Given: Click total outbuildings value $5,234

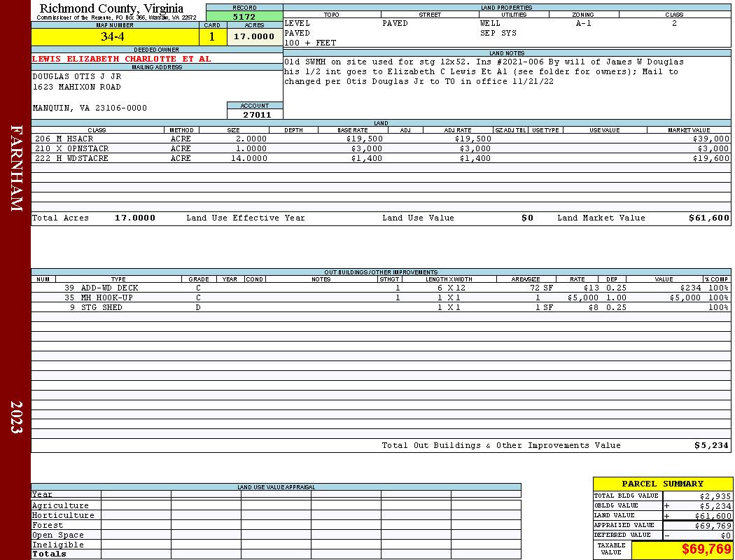Looking at the screenshot, I should (712, 445).
